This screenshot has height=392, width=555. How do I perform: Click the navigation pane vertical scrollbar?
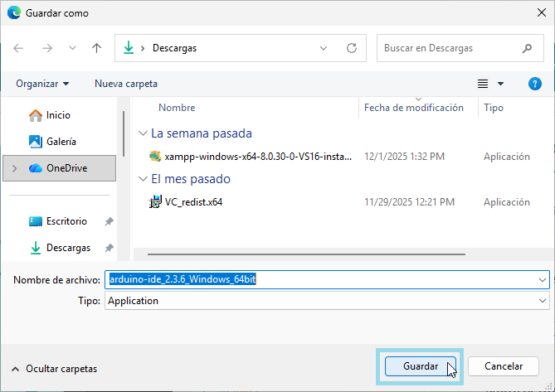click(124, 133)
